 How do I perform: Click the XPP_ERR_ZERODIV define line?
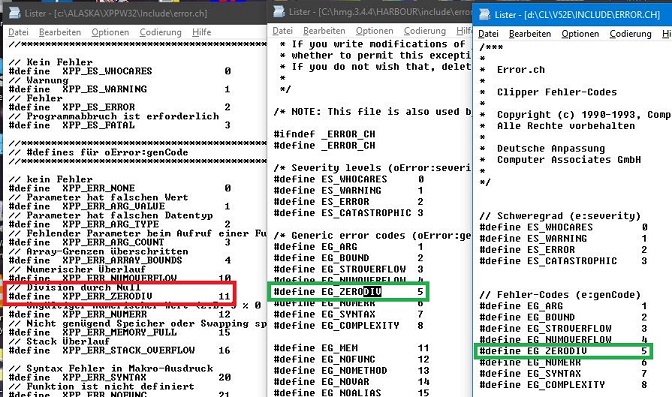pos(119,296)
